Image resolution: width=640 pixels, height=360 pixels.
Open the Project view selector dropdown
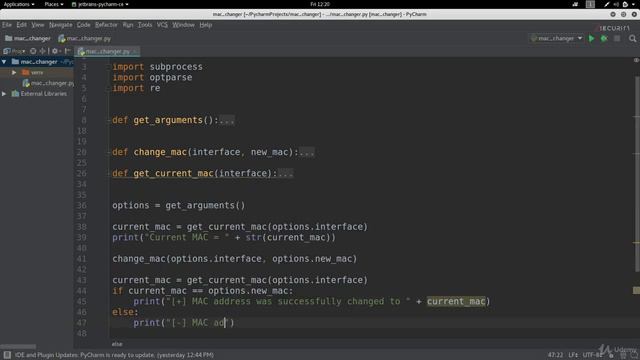tap(14, 51)
